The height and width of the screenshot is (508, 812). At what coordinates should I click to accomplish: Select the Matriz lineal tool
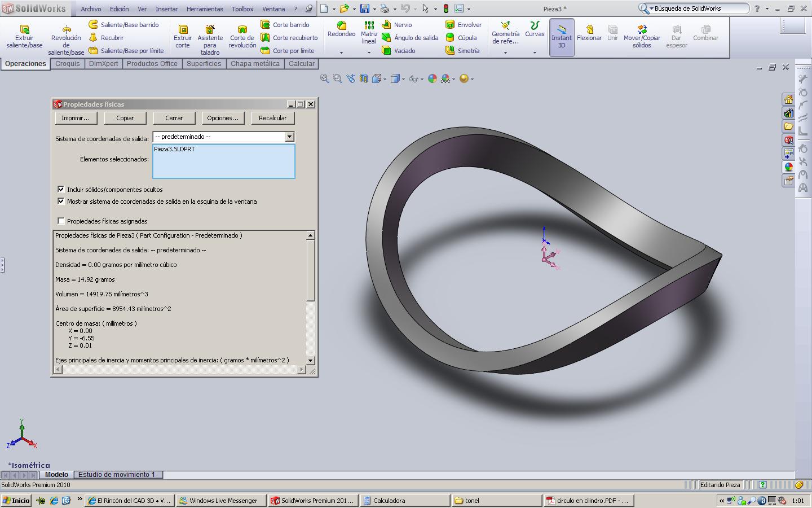369,32
